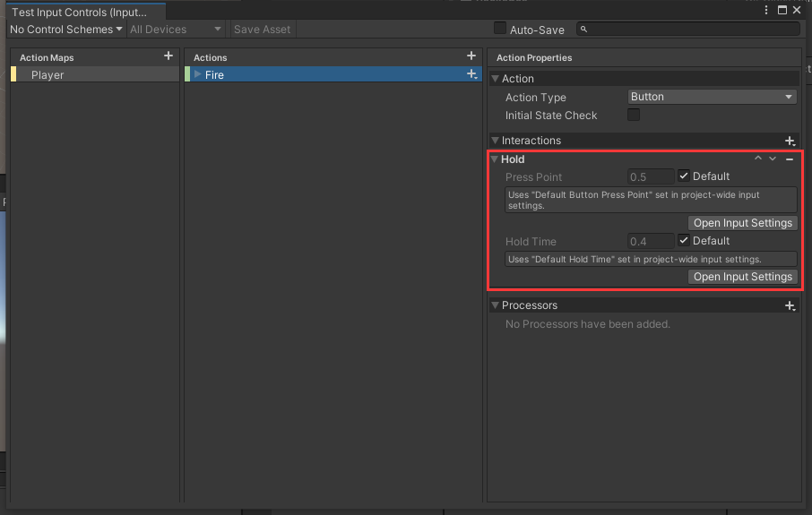The height and width of the screenshot is (515, 812).
Task: Expand the Fire action bindings
Action: (x=198, y=74)
